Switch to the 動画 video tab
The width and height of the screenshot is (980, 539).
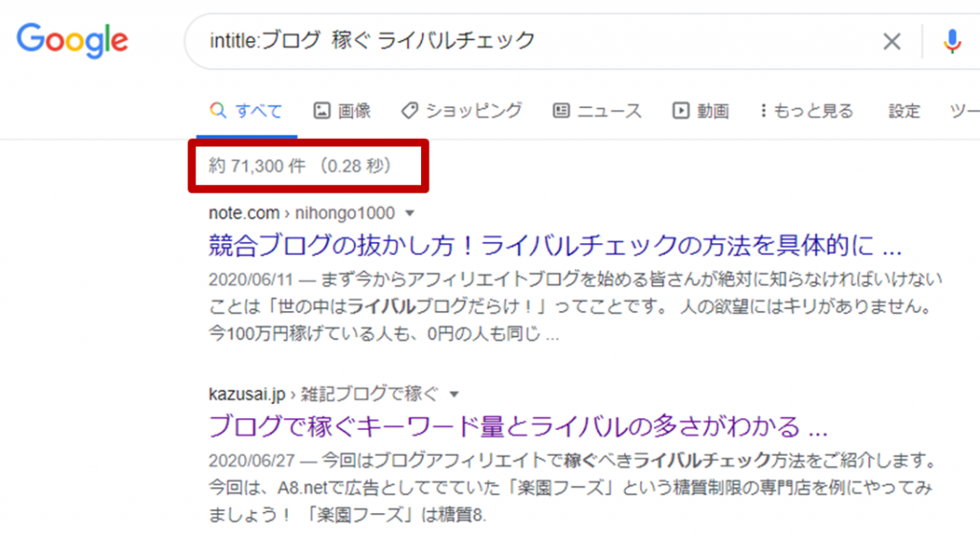tap(701, 111)
